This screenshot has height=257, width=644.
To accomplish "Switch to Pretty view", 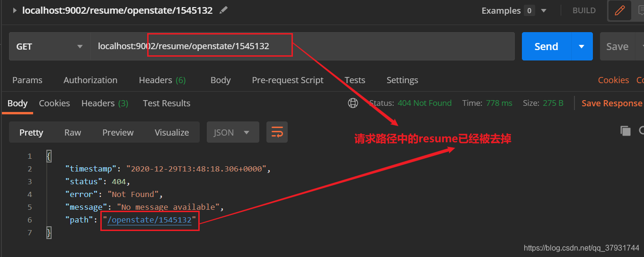I will click(31, 132).
